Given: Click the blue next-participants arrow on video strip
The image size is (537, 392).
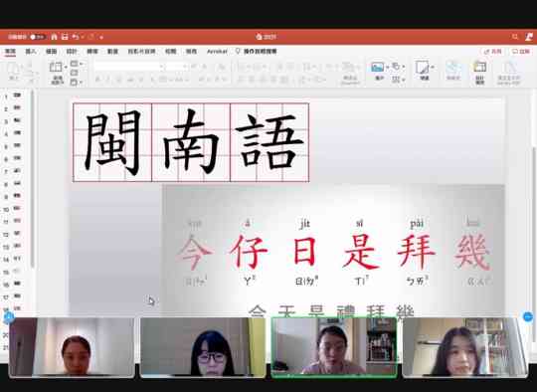Looking at the screenshot, I should tap(528, 317).
